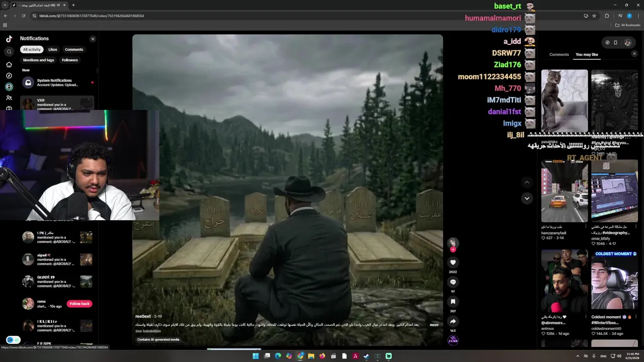The image size is (644, 362).
Task: Close the You may like side panel
Action: point(634,54)
